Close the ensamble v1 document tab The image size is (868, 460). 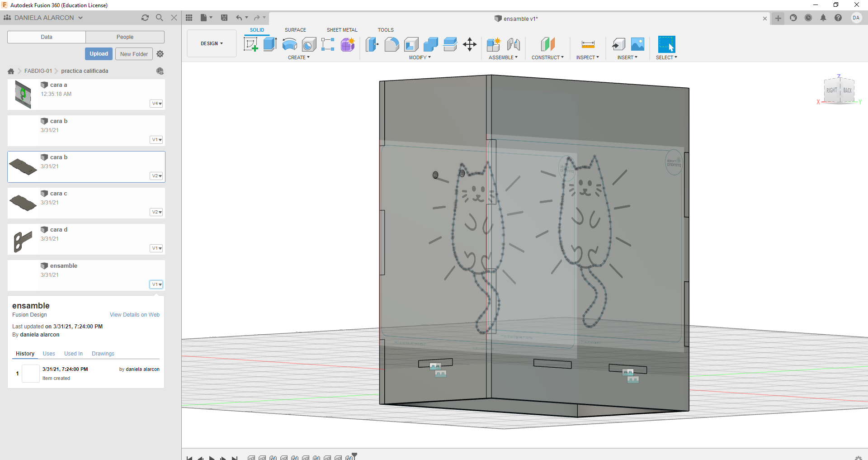[765, 19]
